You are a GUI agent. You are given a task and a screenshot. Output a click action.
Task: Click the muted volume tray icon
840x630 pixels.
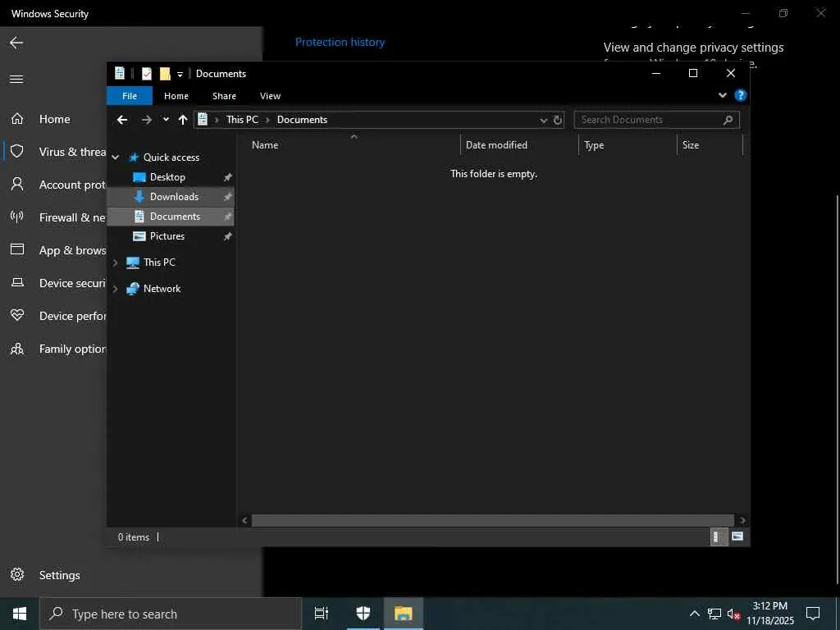(x=733, y=614)
